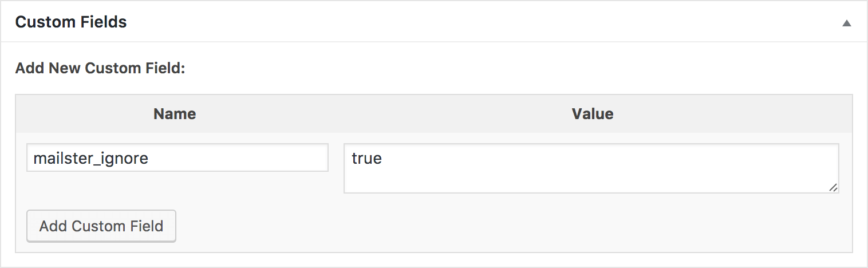Click blank area right of Add Custom Field button
This screenshot has width=868, height=268.
click(x=458, y=226)
